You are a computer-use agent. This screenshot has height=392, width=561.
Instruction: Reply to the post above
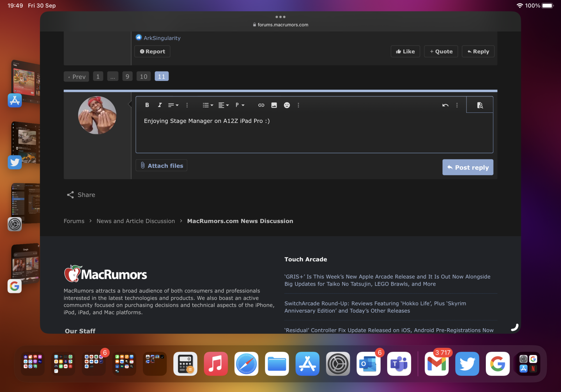pos(478,51)
